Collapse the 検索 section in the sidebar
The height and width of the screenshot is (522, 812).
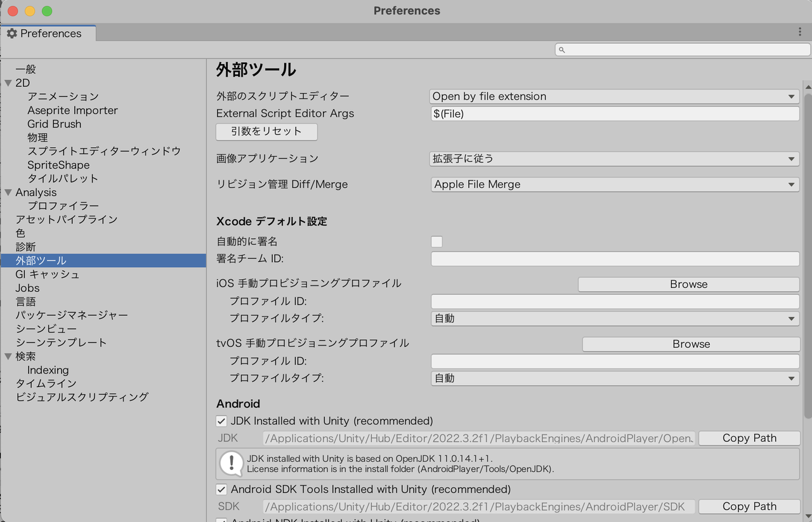coord(8,356)
